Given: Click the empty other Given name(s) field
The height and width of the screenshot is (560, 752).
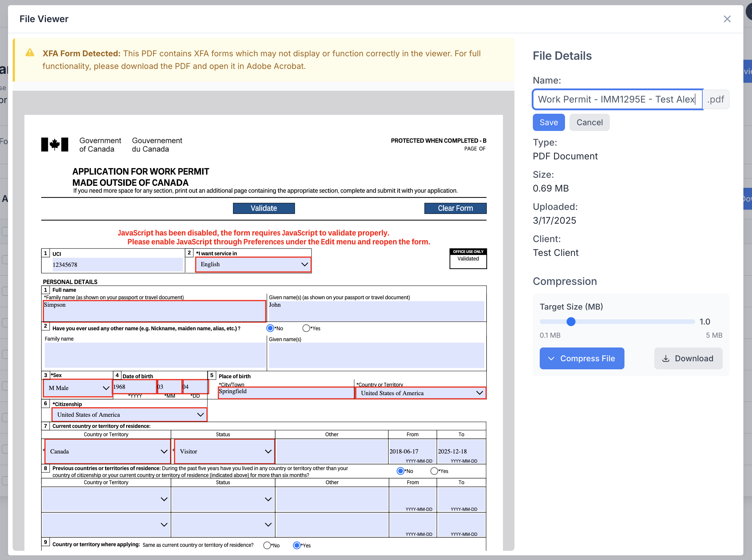Looking at the screenshot, I should point(376,355).
